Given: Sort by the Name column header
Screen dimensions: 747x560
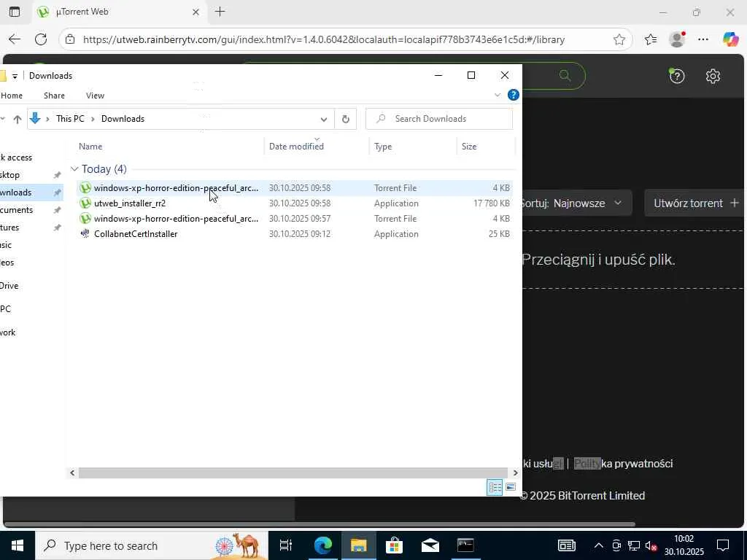Looking at the screenshot, I should tap(169, 146).
